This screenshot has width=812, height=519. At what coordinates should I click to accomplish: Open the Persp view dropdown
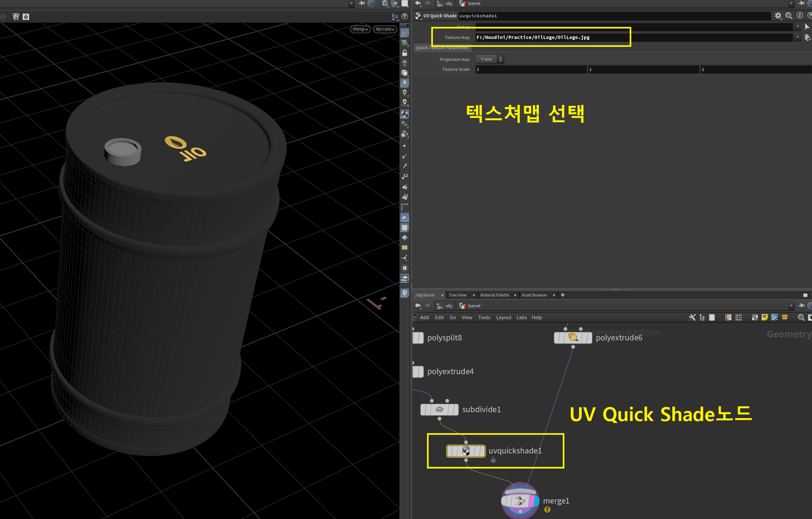[360, 29]
